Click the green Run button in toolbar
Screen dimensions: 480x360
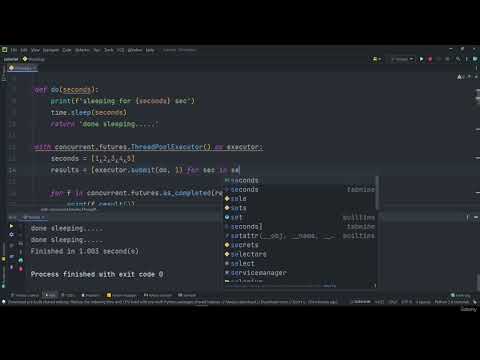[x=421, y=59]
